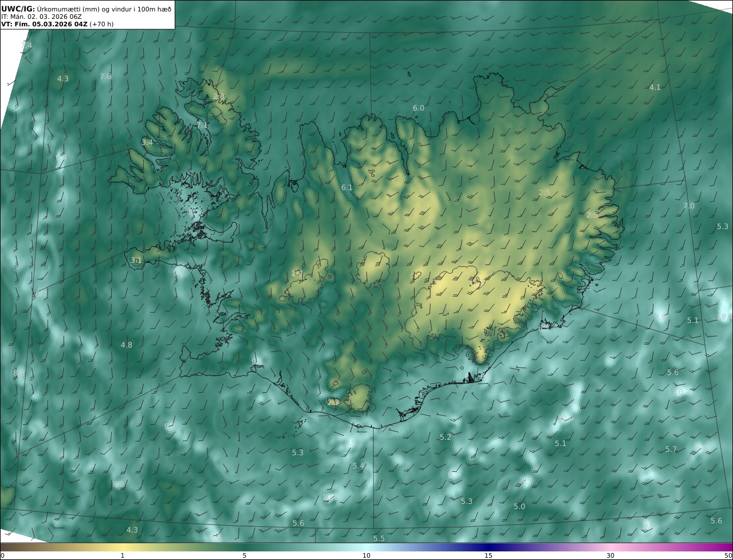
Task: Click the map value 7.6
Action: pos(105,76)
